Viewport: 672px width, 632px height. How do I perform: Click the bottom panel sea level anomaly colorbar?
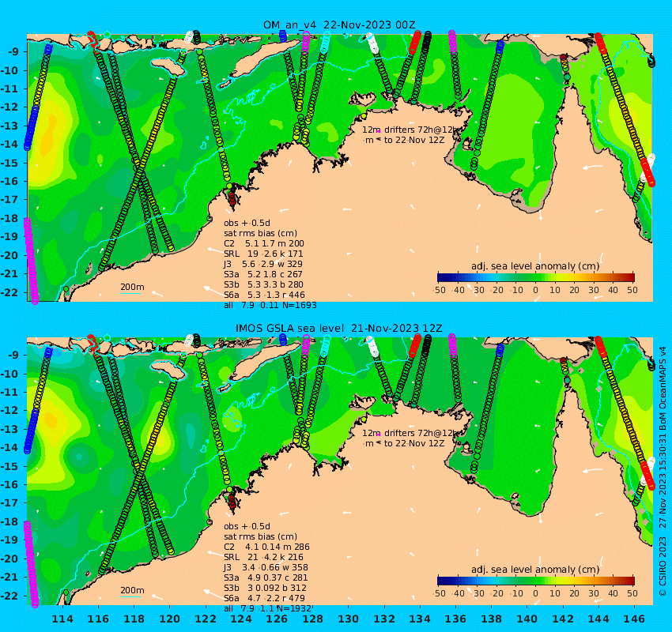536,581
